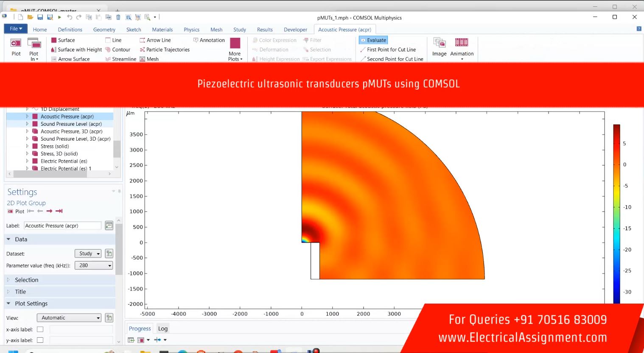
Task: Expand Stress, 3D (solid) node
Action: pos(27,154)
